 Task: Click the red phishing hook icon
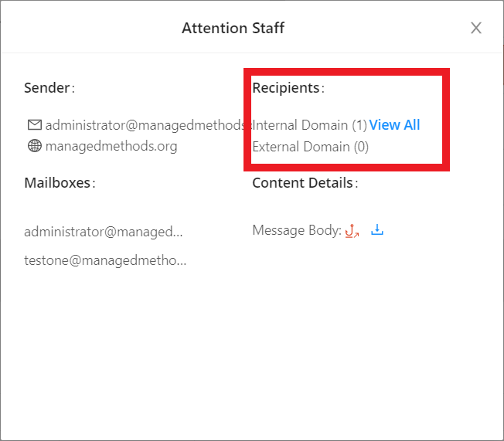352,230
